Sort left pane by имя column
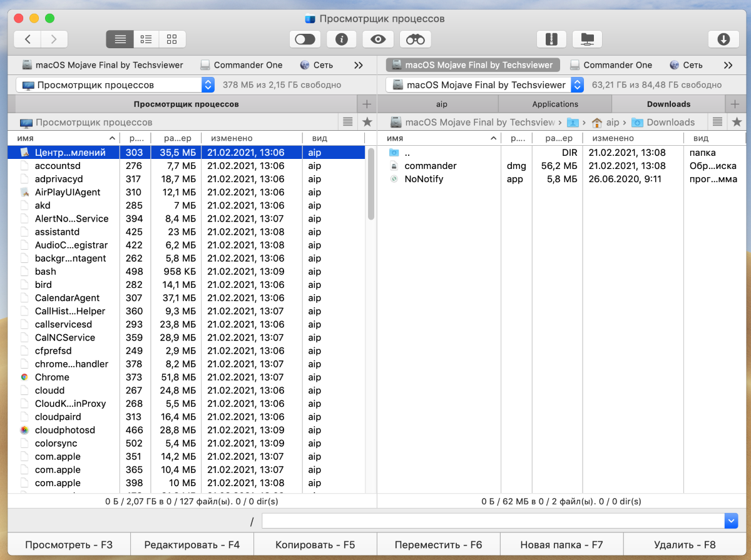 click(63, 138)
